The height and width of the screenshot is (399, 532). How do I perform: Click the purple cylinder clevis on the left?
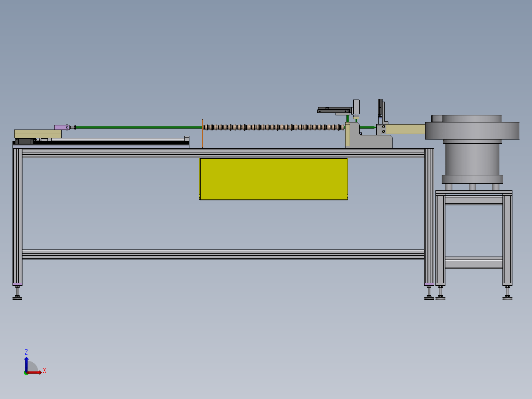click(62, 127)
